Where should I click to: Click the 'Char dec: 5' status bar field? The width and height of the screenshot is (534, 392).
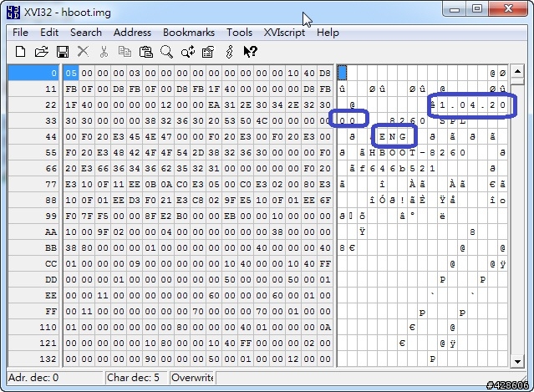(136, 378)
